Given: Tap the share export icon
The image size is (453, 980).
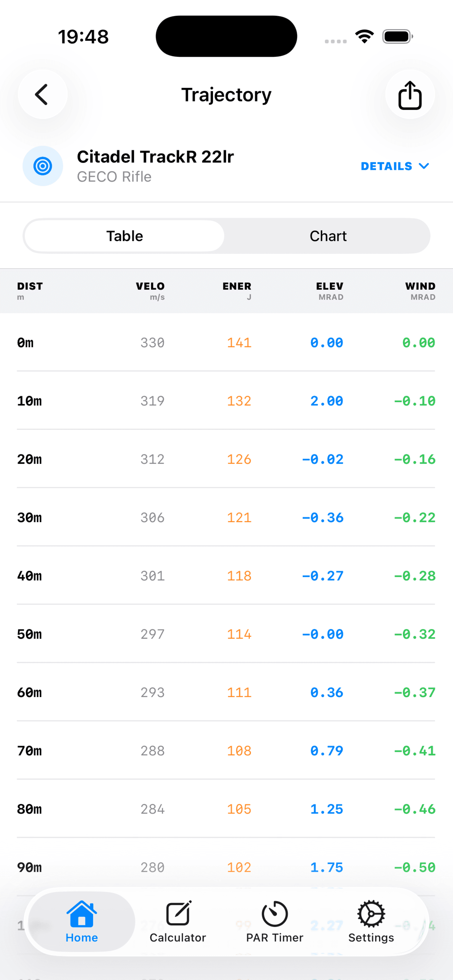Looking at the screenshot, I should click(410, 95).
